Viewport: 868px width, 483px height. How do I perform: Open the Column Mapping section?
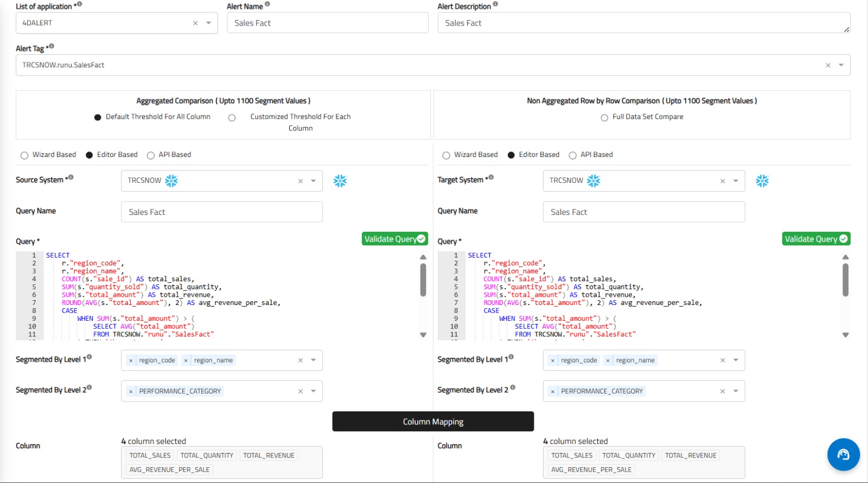[x=433, y=422]
